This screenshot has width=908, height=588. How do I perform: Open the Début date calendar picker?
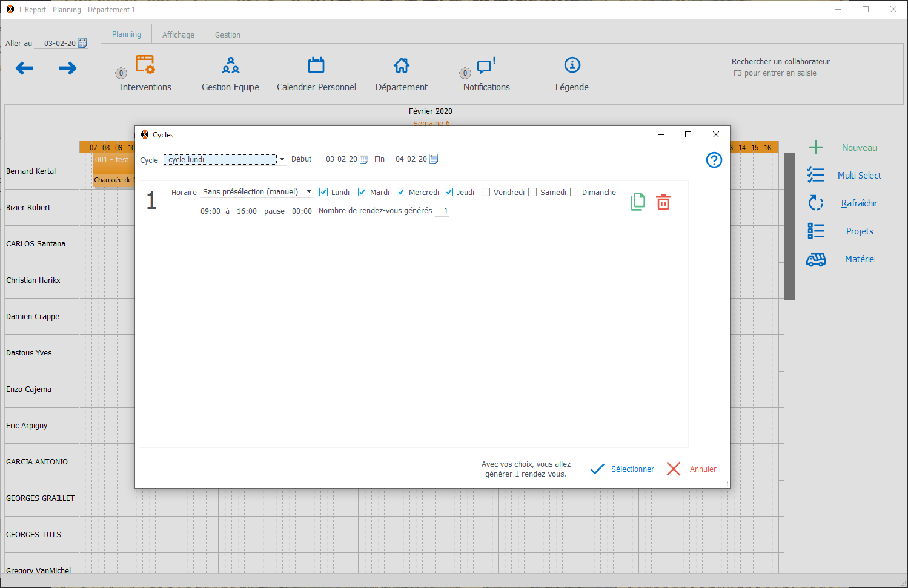pos(364,159)
